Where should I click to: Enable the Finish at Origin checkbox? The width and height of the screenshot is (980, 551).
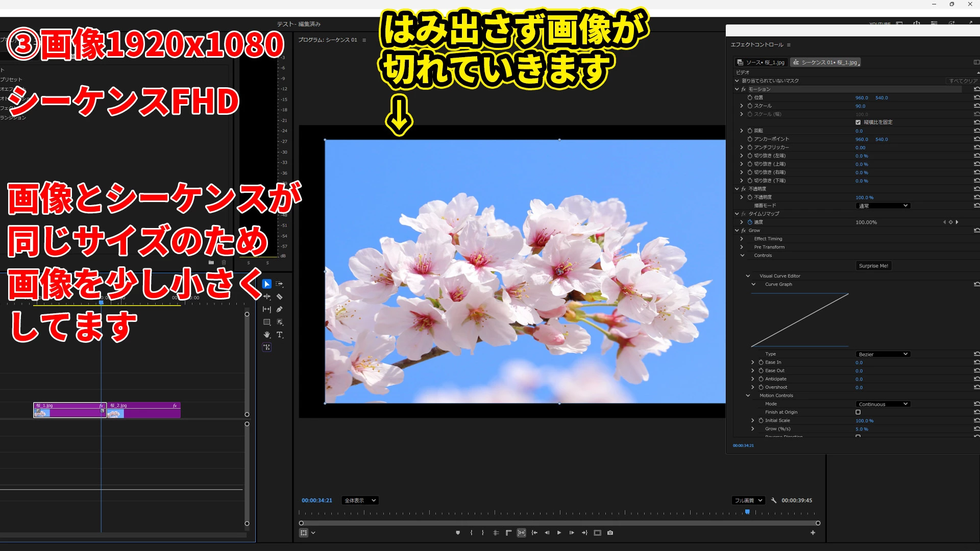tap(858, 412)
